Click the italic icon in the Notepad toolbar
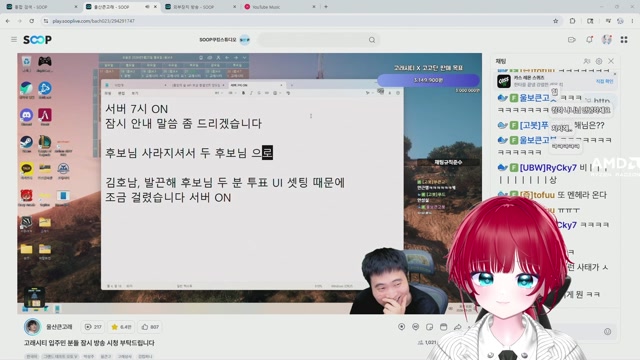The height and width of the screenshot is (360, 640). pos(251,93)
